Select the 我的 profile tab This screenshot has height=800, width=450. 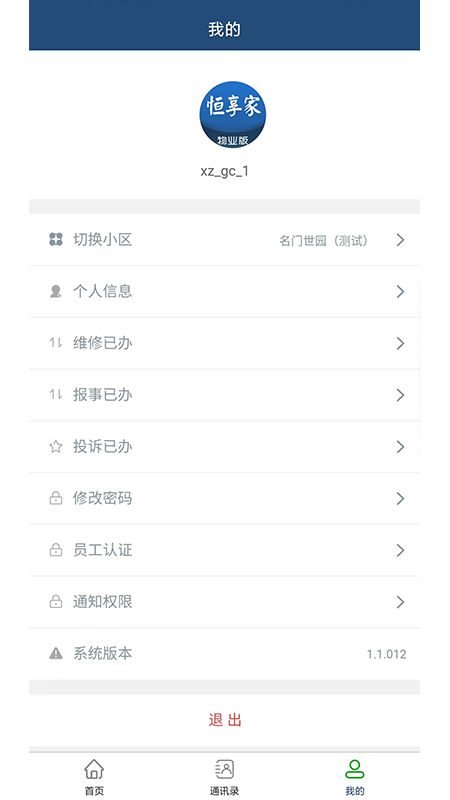click(355, 777)
